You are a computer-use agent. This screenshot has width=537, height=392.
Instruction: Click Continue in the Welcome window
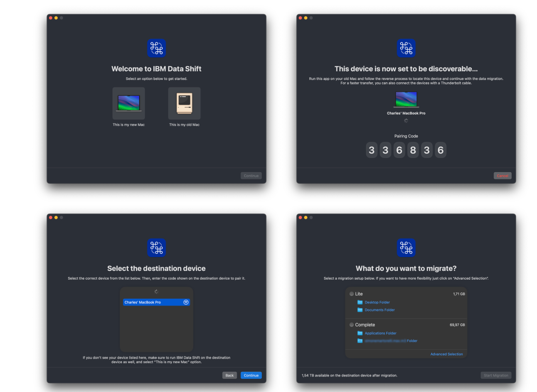[x=251, y=176]
